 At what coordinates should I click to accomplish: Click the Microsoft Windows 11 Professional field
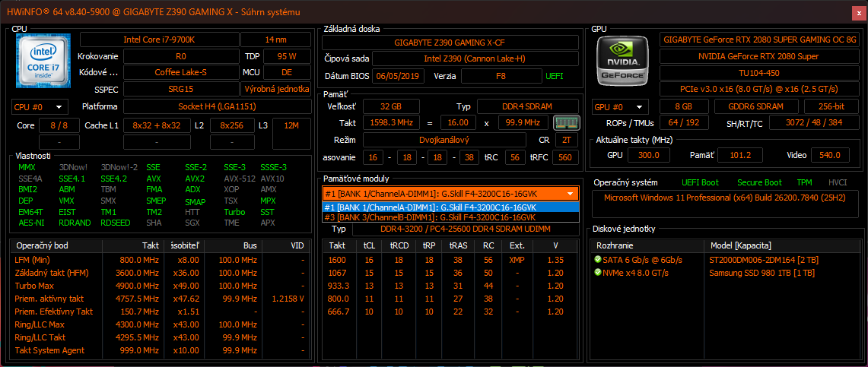pyautogui.click(x=725, y=204)
